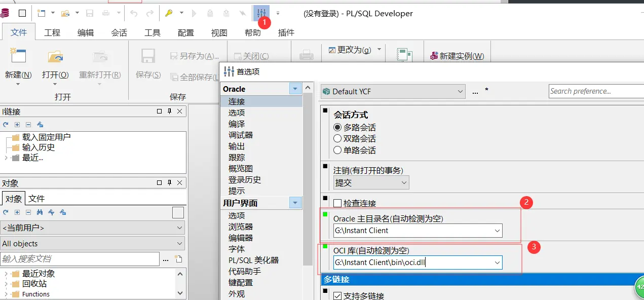Pin the 链接 panel with its pushpin icon
This screenshot has height=300, width=644.
[170, 111]
